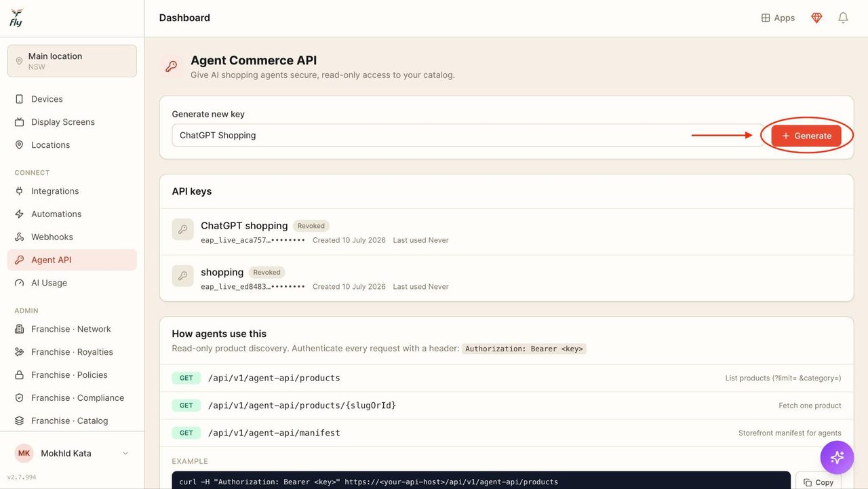Click the MK user avatar
The width and height of the screenshot is (868, 489).
point(24,454)
